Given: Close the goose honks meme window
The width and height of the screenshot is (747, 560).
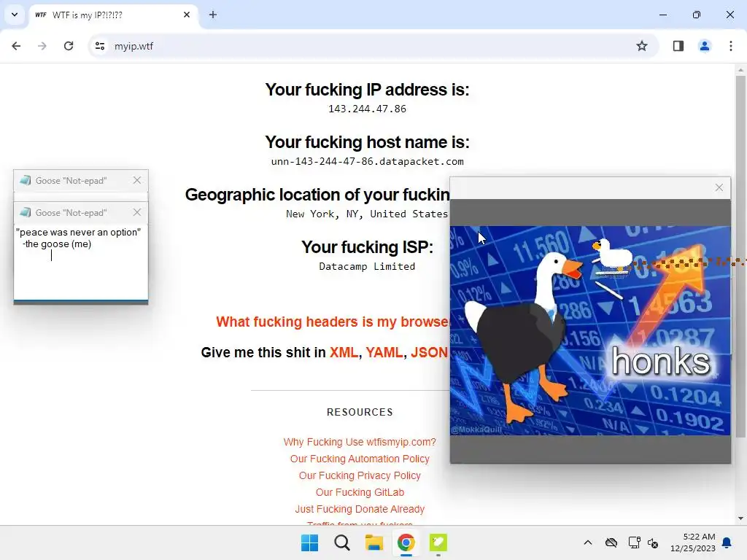Looking at the screenshot, I should click(x=719, y=187).
